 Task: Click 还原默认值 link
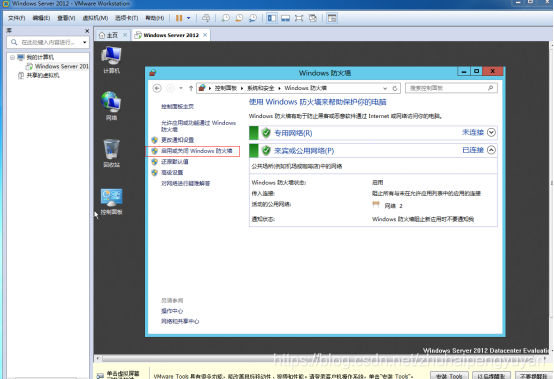[175, 162]
